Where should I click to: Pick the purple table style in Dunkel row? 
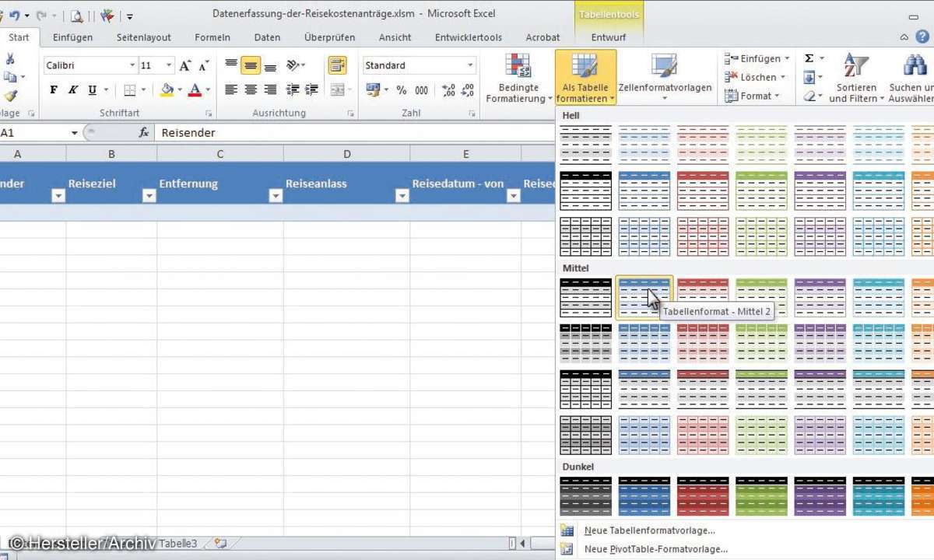click(x=820, y=496)
